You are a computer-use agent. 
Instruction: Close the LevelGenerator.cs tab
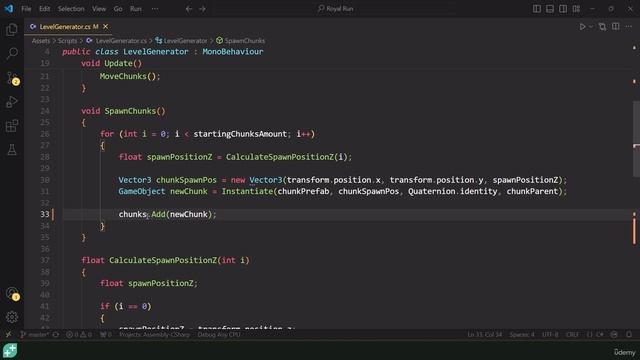pos(105,27)
